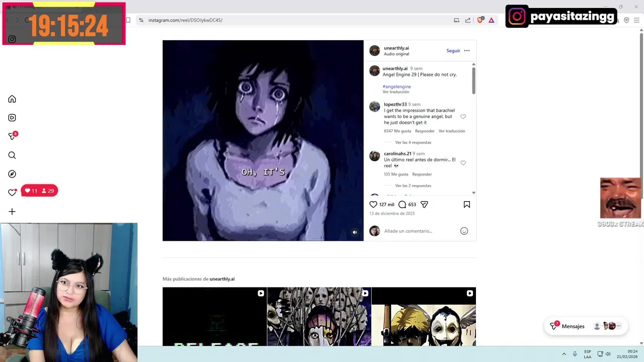Follow unearthly.ai with the Seguir button

(x=453, y=51)
